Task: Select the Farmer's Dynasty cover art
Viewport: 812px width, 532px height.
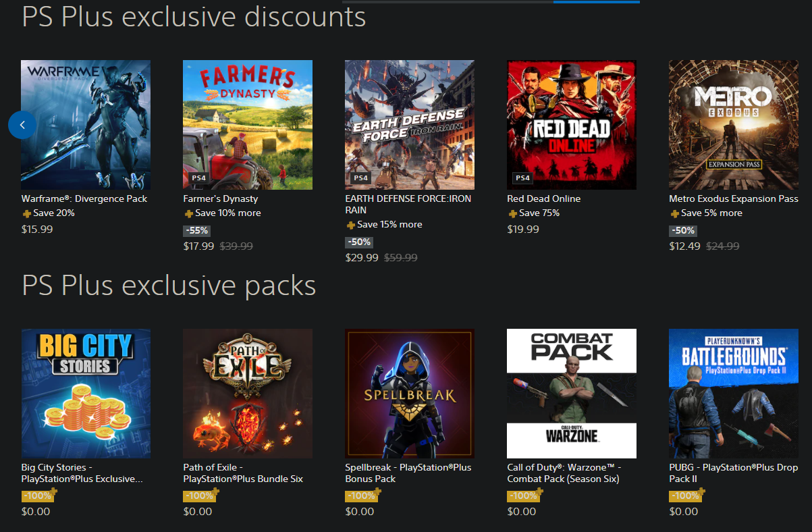Action: coord(247,124)
